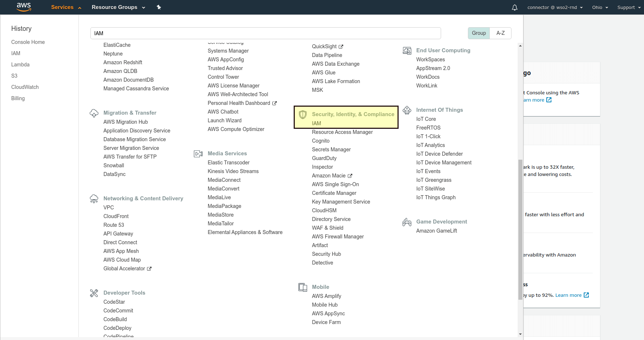The height and width of the screenshot is (340, 644).
Task: Open Amazon Redshift
Action: coord(123,62)
